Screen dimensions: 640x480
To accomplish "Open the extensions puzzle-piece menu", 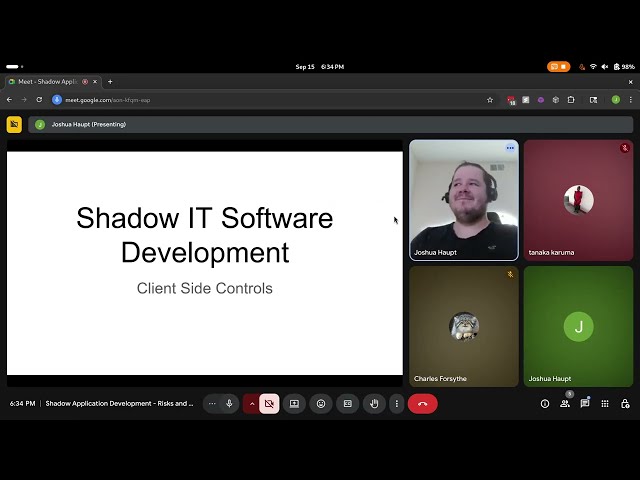I will click(x=571, y=100).
